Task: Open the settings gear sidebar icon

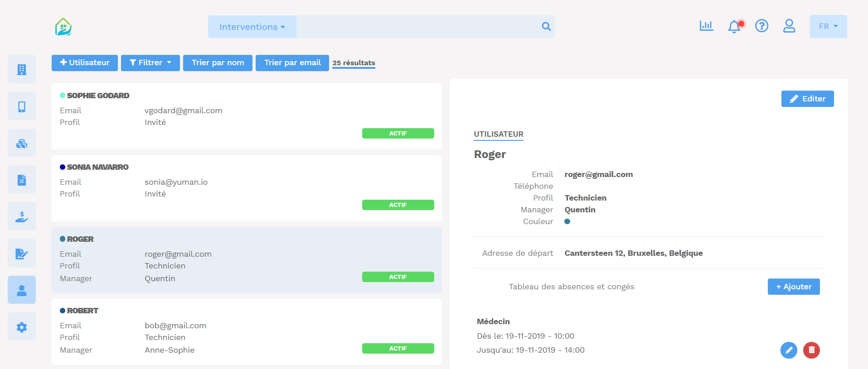Action: [x=22, y=327]
